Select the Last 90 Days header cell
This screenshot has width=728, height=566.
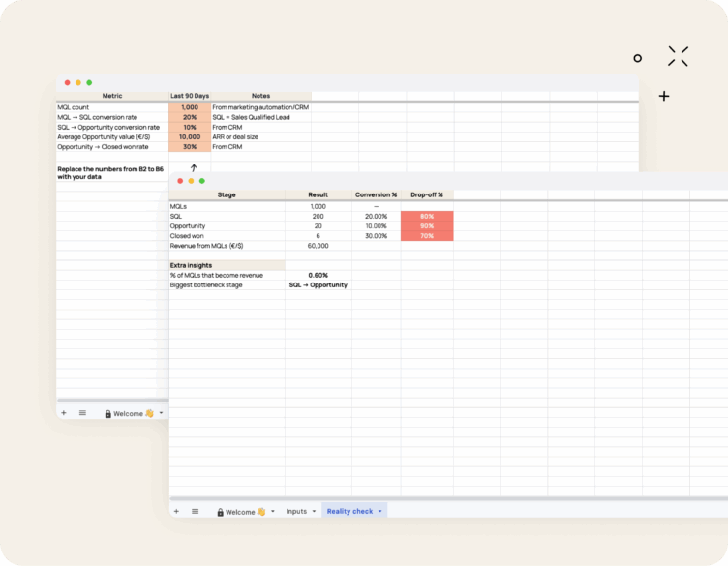[190, 96]
